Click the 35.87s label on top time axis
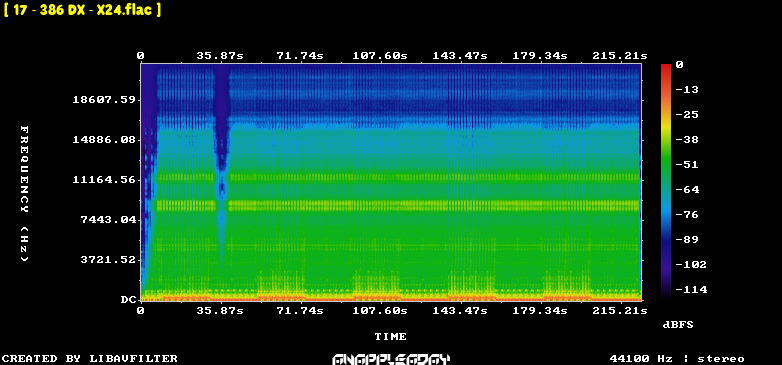The height and width of the screenshot is (365, 782). tap(220, 56)
